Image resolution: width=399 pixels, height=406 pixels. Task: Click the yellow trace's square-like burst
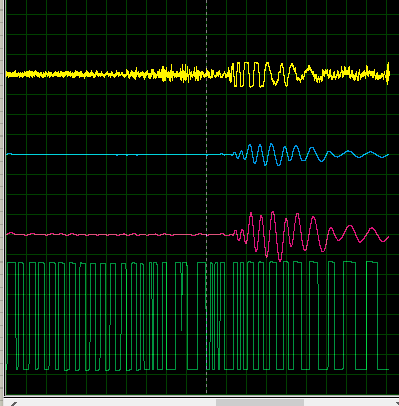pyautogui.click(x=247, y=74)
